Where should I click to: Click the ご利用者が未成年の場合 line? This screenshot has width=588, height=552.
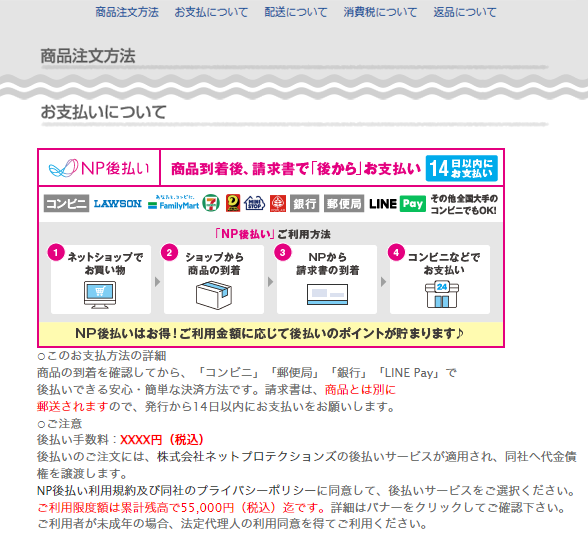click(x=232, y=524)
